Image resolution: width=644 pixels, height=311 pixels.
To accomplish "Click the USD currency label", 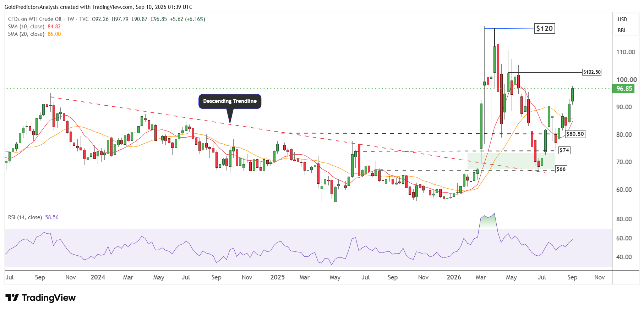I will pyautogui.click(x=622, y=20).
